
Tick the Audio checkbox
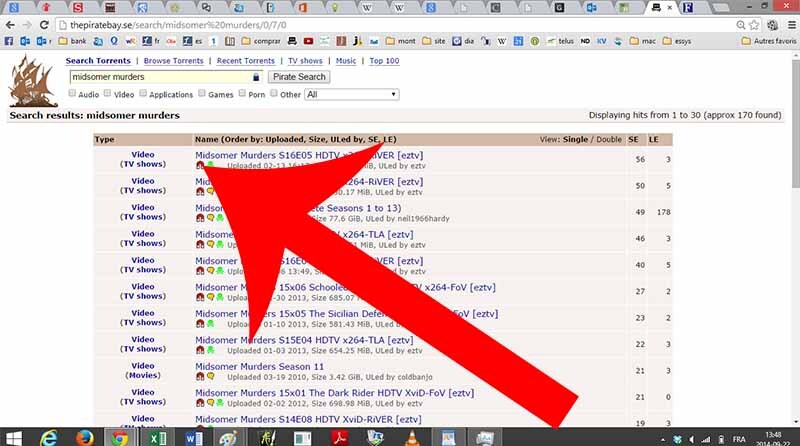coord(72,93)
